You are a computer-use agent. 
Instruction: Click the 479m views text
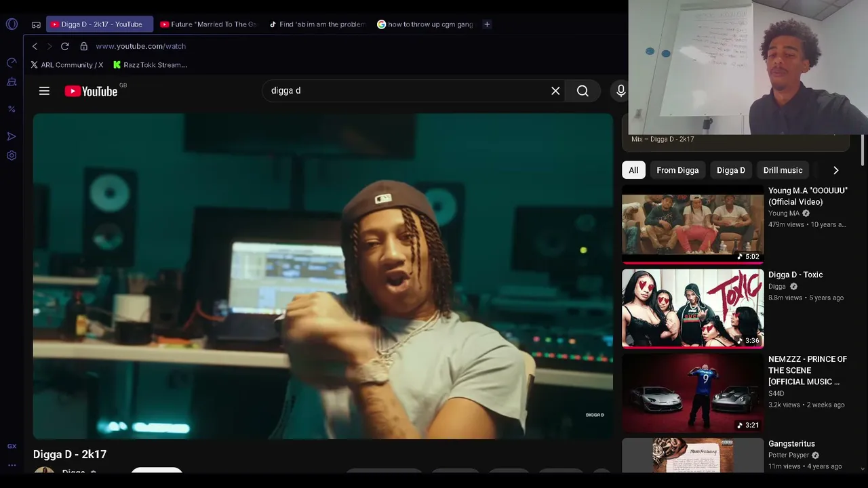786,224
